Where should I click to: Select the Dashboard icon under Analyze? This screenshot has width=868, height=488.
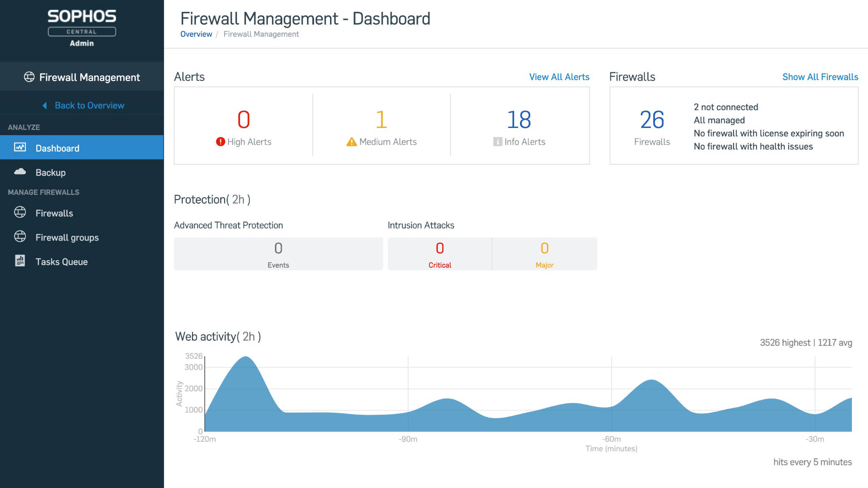[x=20, y=148]
